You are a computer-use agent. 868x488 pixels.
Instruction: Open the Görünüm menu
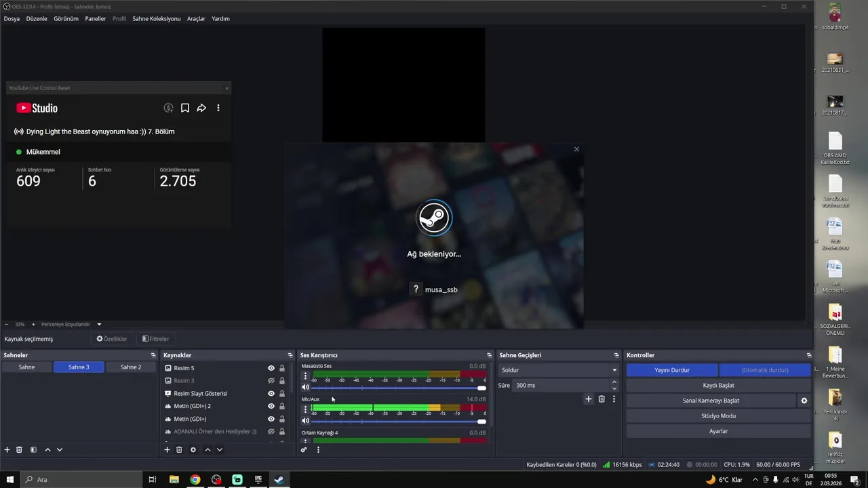(x=66, y=19)
